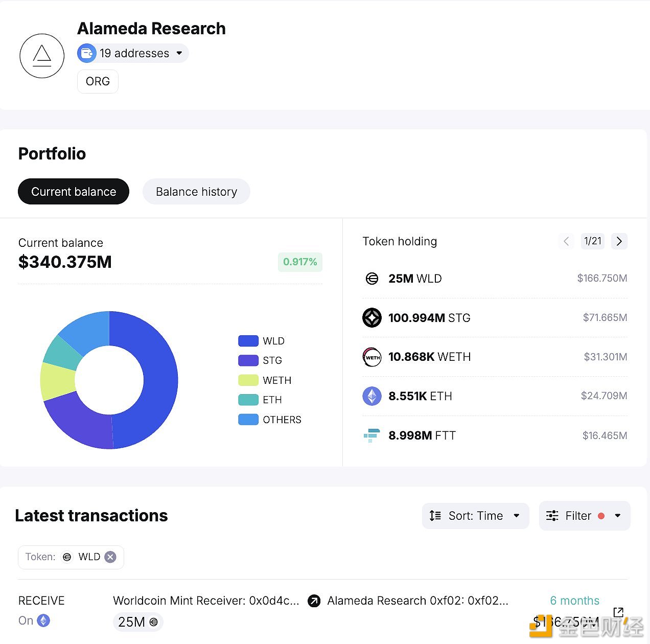Click the WLD icon in token filter chip
Screen dimensions: 650x644
(67, 557)
